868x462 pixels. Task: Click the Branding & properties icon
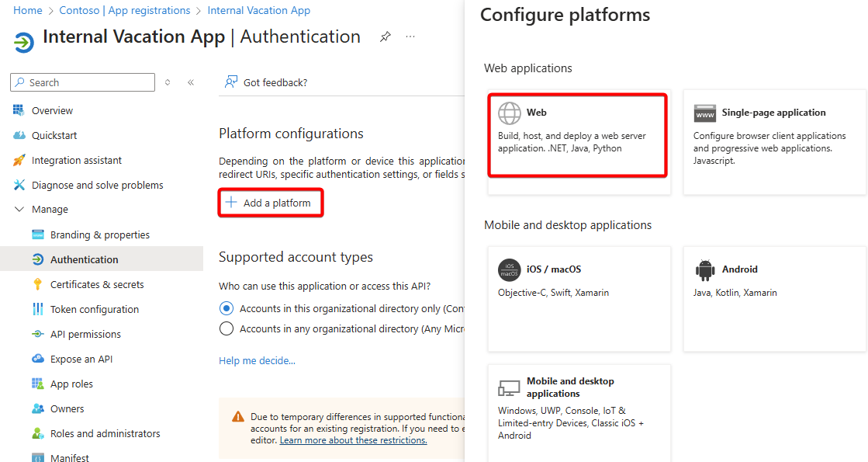pos(38,234)
